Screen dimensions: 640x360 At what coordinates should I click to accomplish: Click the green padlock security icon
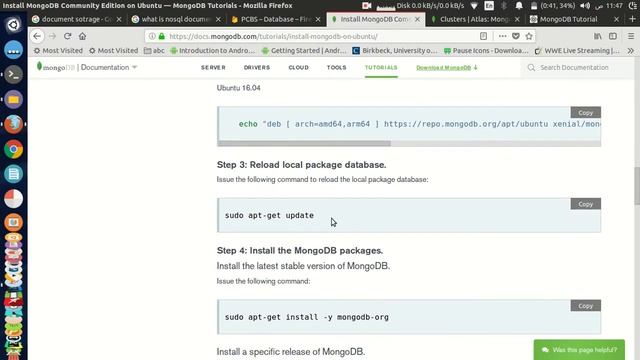[162, 36]
